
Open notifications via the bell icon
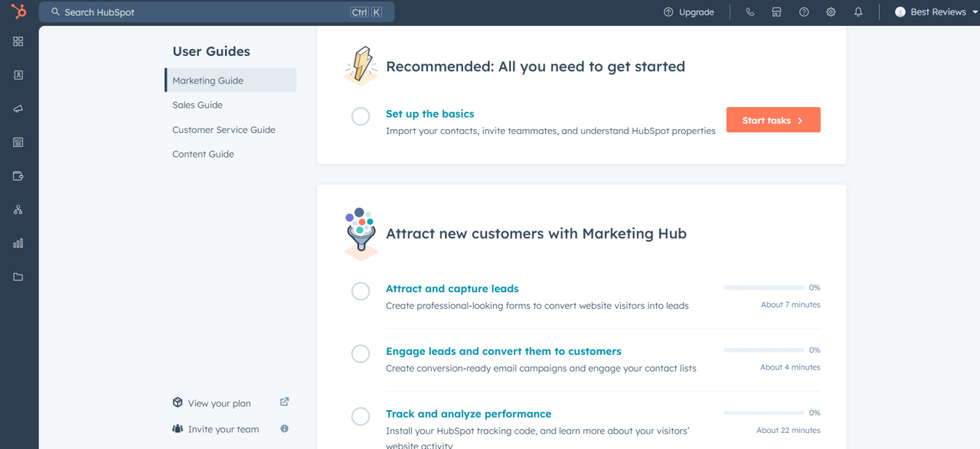857,11
